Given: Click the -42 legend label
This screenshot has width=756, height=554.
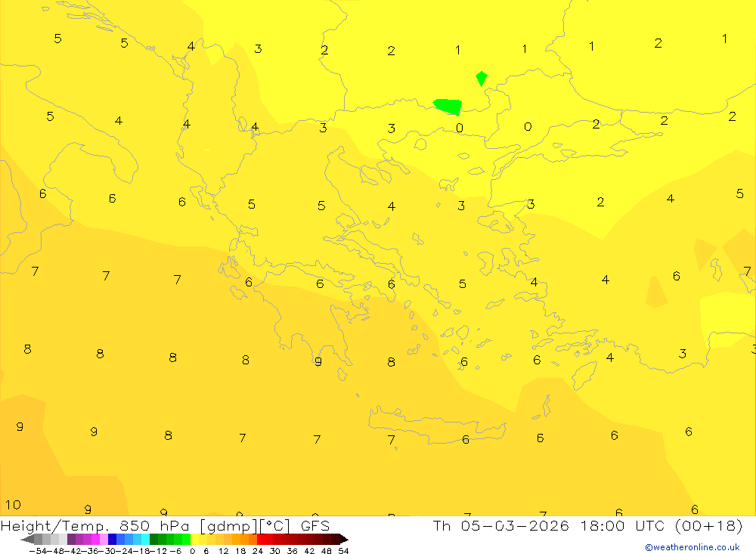Looking at the screenshot, I should [73, 551].
